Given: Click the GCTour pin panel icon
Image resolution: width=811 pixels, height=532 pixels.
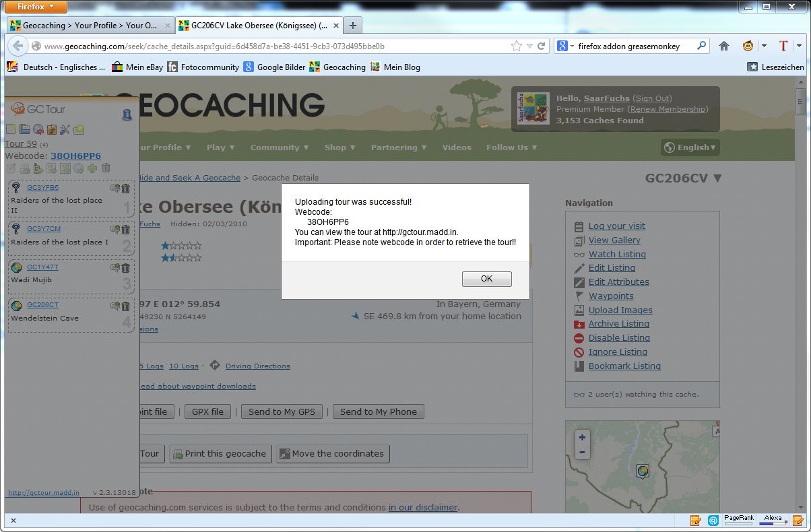Looking at the screenshot, I should click(127, 115).
